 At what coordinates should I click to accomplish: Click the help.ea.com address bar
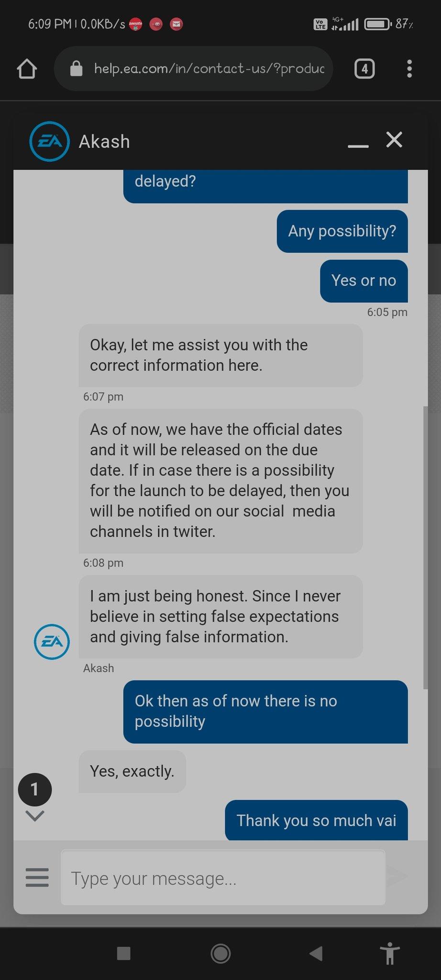click(193, 69)
